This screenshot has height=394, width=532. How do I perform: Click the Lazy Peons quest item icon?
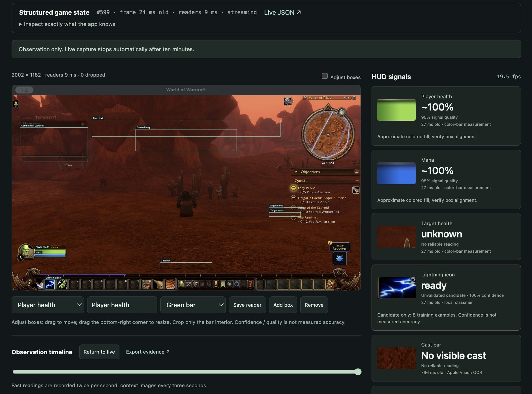point(356,190)
